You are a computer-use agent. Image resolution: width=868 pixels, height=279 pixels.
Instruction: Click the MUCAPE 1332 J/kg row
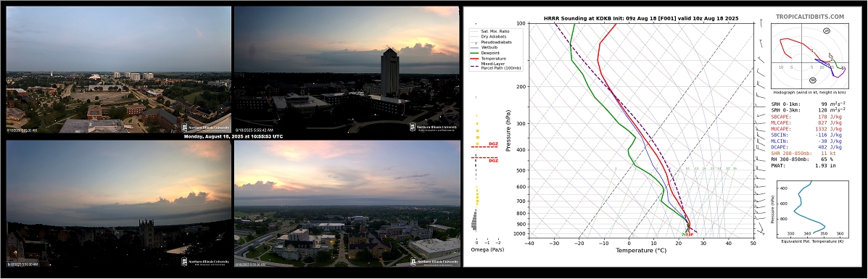tap(806, 130)
